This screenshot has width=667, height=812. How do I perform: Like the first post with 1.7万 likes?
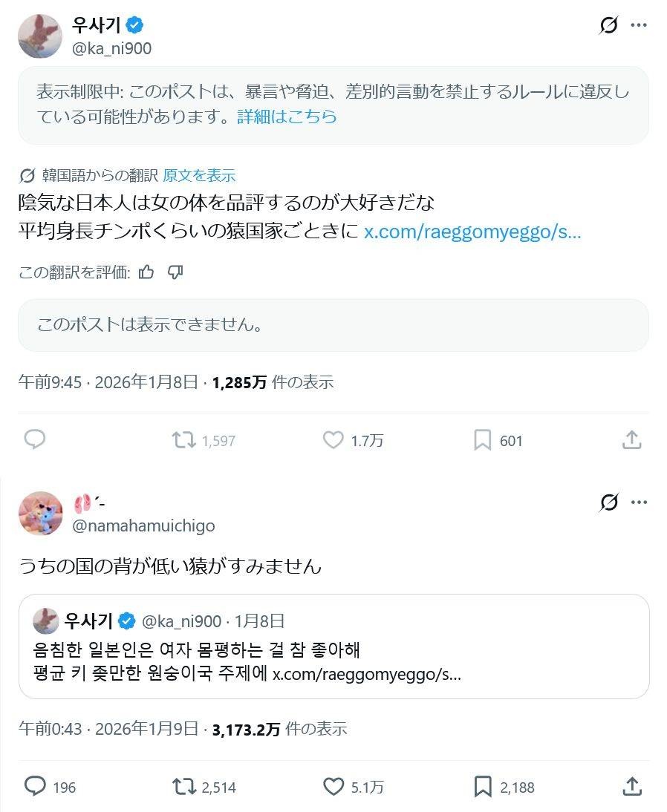pos(333,440)
